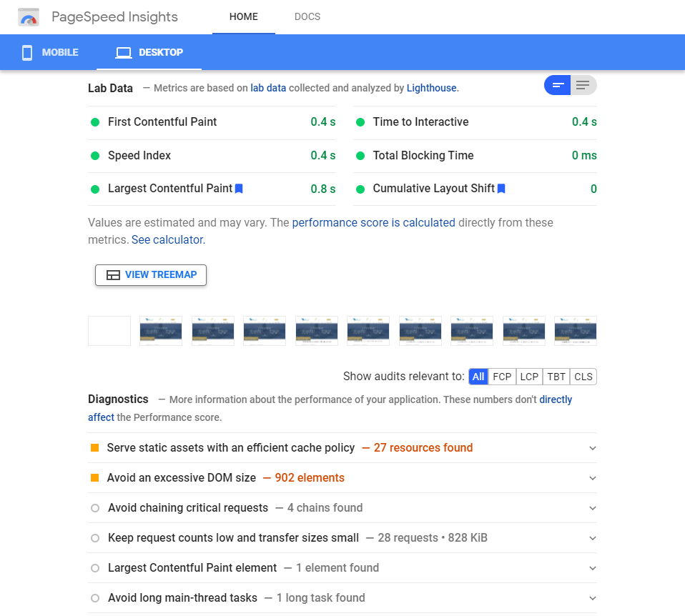Image resolution: width=685 pixels, height=616 pixels.
Task: Click the Diagnostics heading
Action: click(x=118, y=399)
